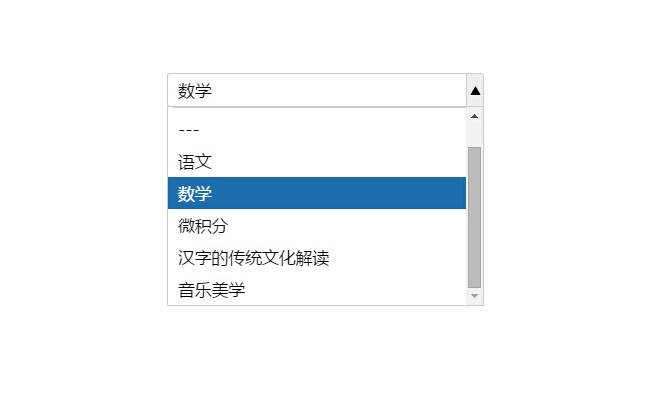Viewport: 650px width, 405px height.
Task: Click the list's vertical scrollbar thumb
Action: pyautogui.click(x=475, y=215)
